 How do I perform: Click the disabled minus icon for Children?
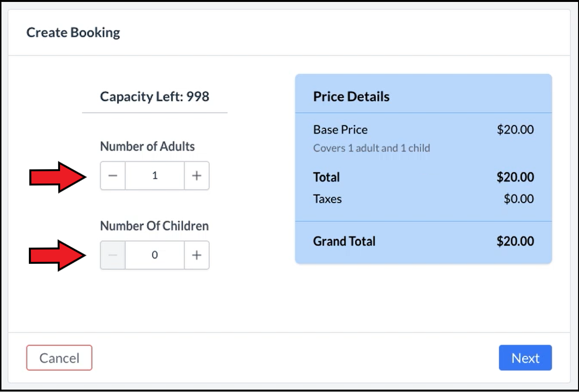click(113, 255)
